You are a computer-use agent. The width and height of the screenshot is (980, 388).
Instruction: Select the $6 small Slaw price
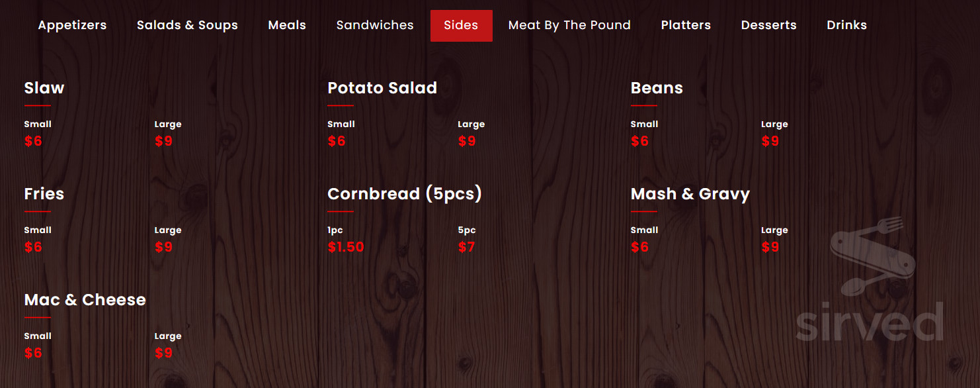[x=34, y=140]
